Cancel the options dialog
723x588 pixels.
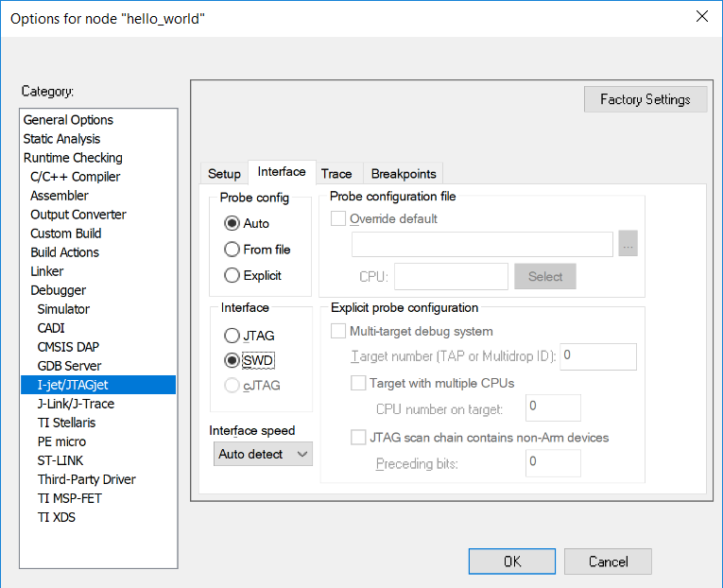point(608,562)
